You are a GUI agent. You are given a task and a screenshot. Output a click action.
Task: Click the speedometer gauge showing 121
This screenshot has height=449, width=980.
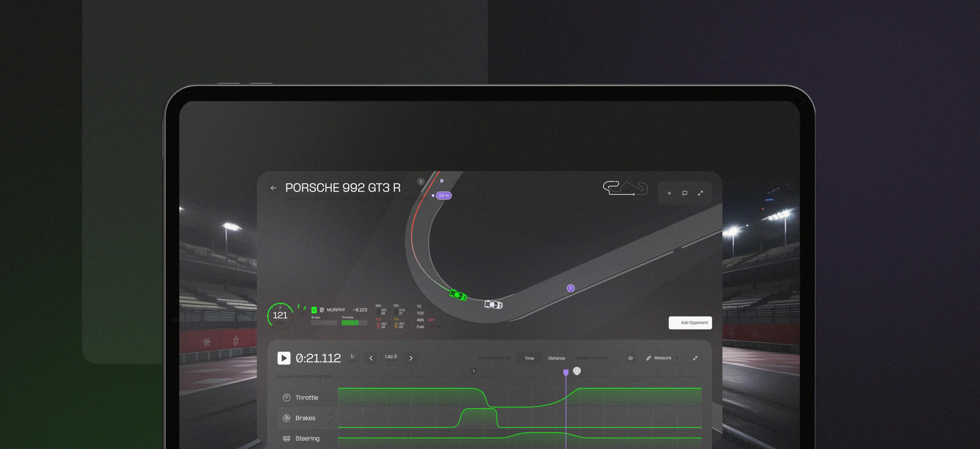point(280,315)
